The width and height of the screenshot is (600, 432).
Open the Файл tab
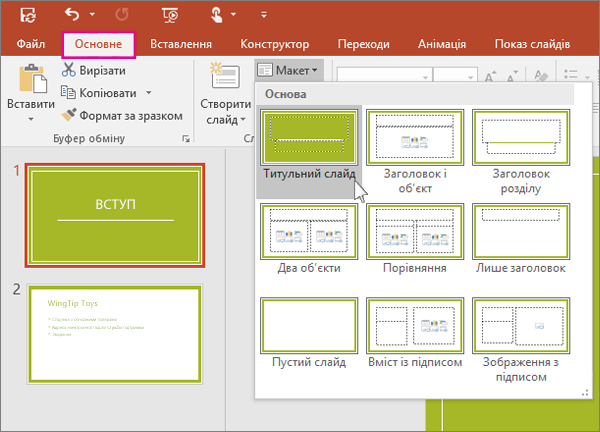click(x=30, y=44)
